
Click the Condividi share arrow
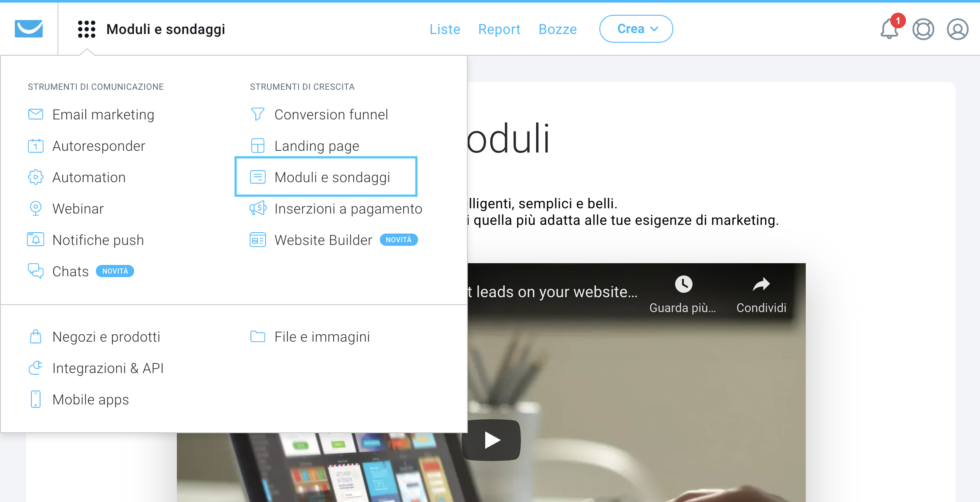click(761, 285)
